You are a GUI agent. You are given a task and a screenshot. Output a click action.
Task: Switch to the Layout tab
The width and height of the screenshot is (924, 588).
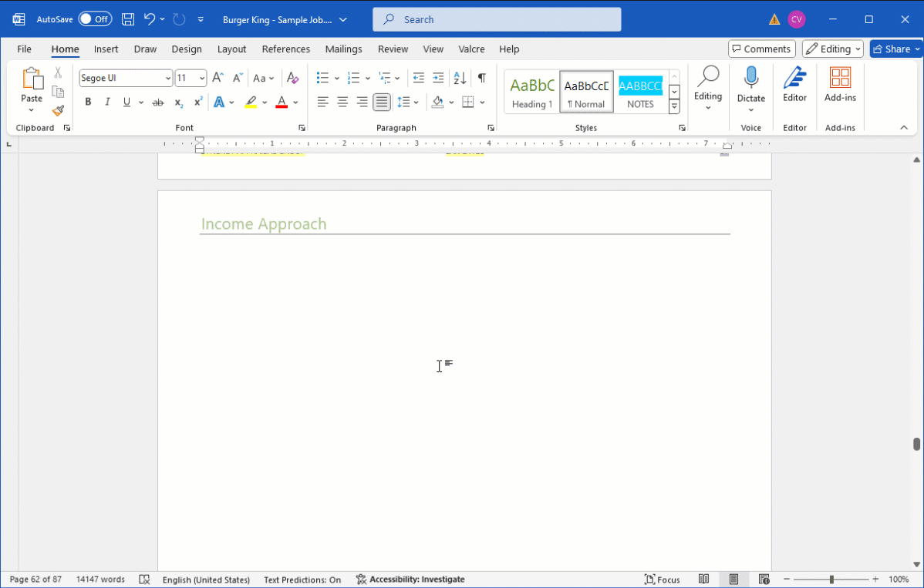231,49
